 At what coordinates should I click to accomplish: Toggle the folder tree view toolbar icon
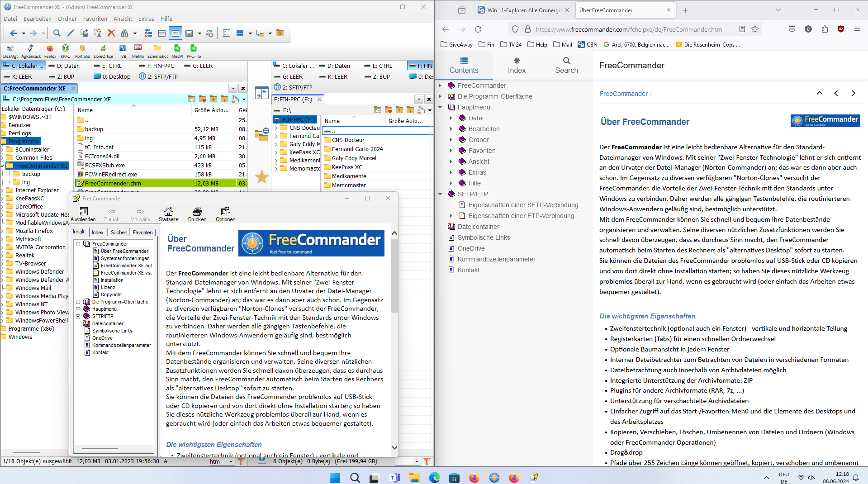click(148, 33)
